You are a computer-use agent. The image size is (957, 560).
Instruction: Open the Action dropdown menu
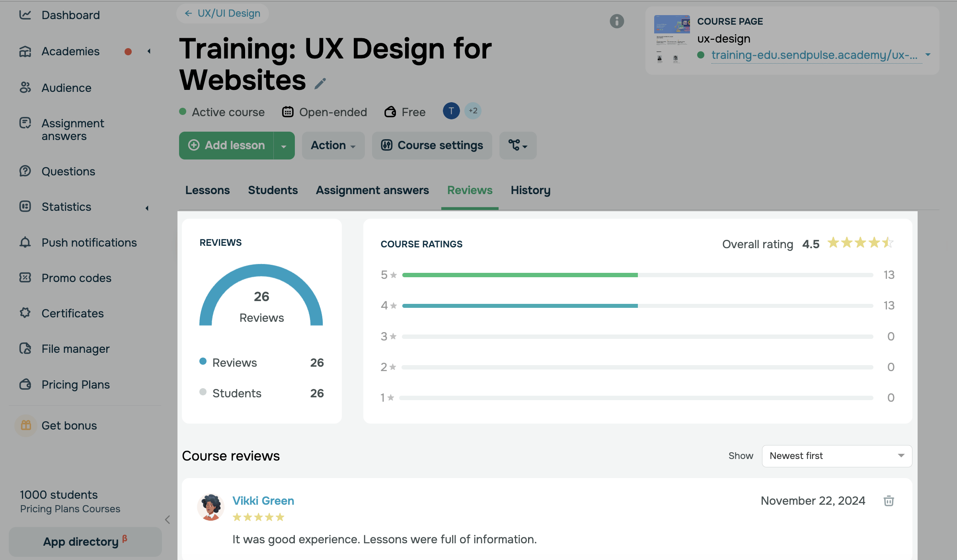click(333, 146)
